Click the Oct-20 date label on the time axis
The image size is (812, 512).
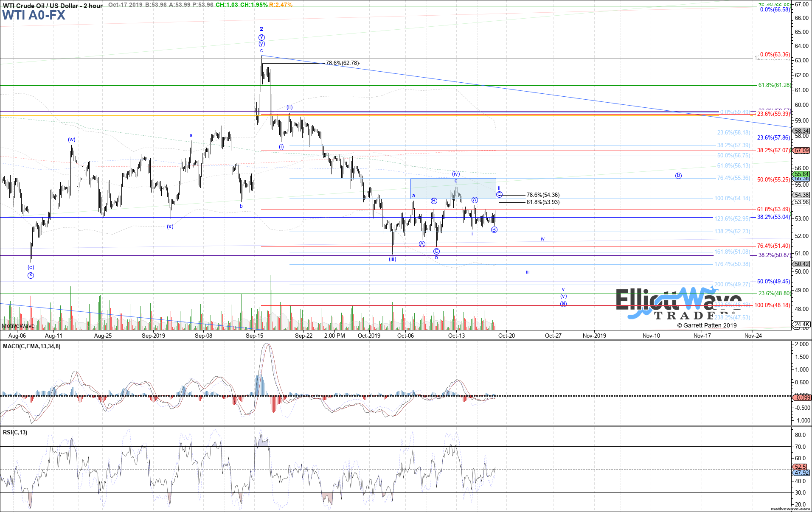point(506,335)
